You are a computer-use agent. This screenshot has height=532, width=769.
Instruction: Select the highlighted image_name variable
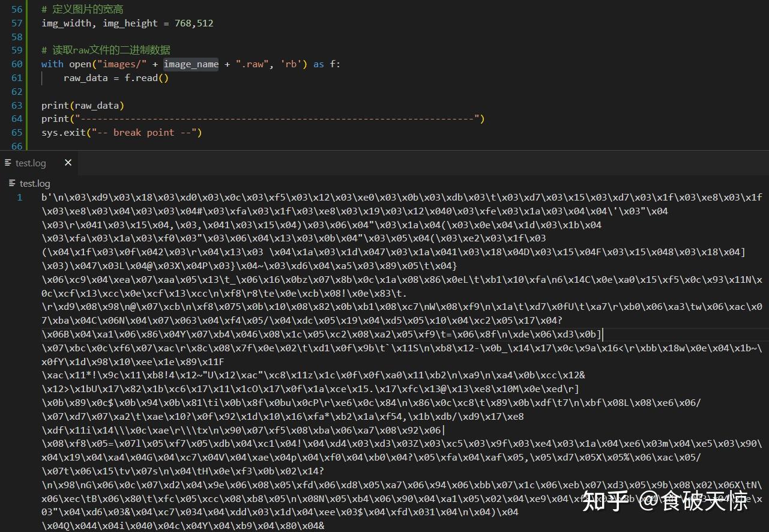pyautogui.click(x=190, y=64)
